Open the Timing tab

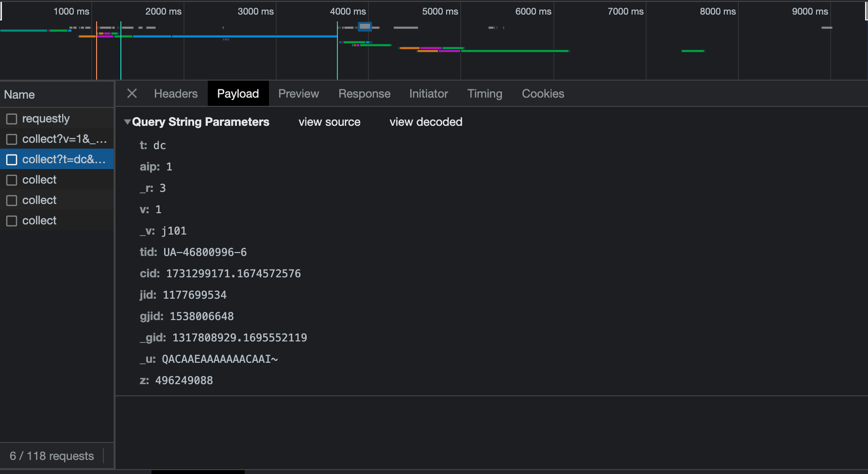pyautogui.click(x=484, y=94)
